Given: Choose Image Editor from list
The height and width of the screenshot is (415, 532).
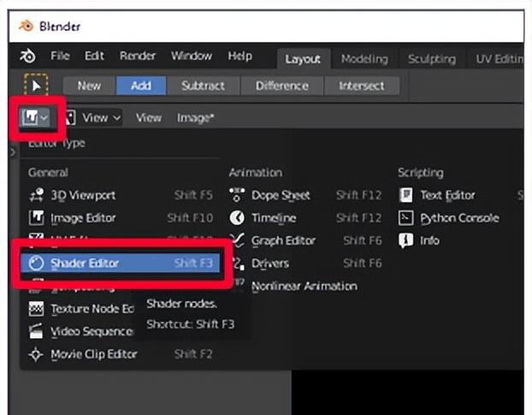Looking at the screenshot, I should pos(121,218).
